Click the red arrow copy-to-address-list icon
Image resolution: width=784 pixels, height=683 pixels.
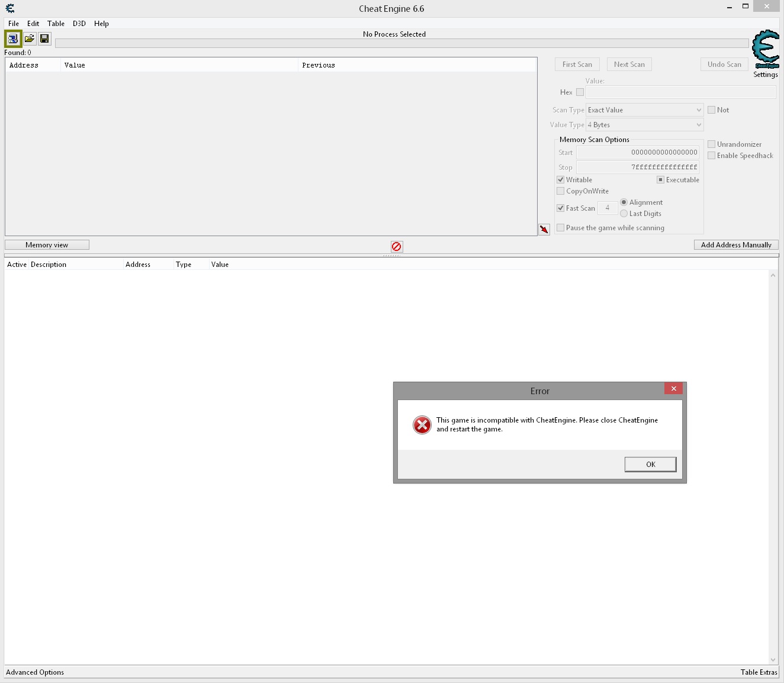tap(544, 230)
